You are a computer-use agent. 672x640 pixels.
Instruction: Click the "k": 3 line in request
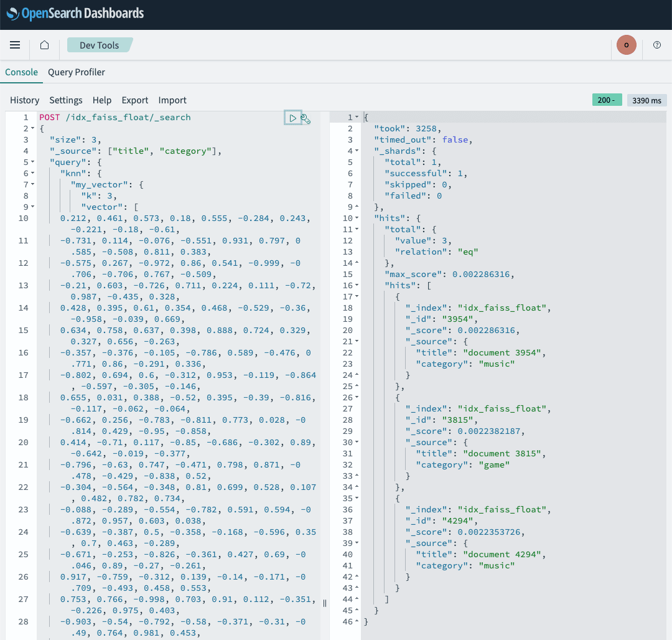click(x=99, y=196)
